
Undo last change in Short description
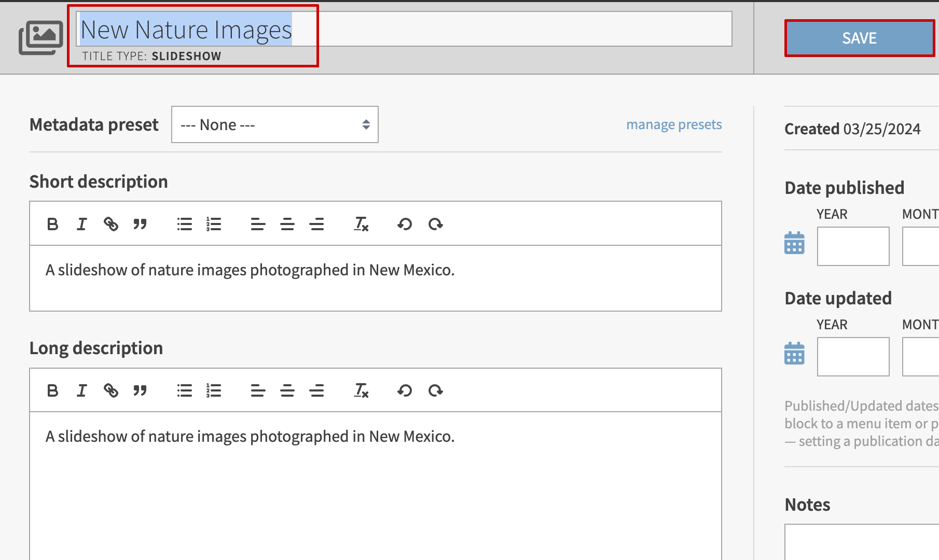tap(405, 224)
